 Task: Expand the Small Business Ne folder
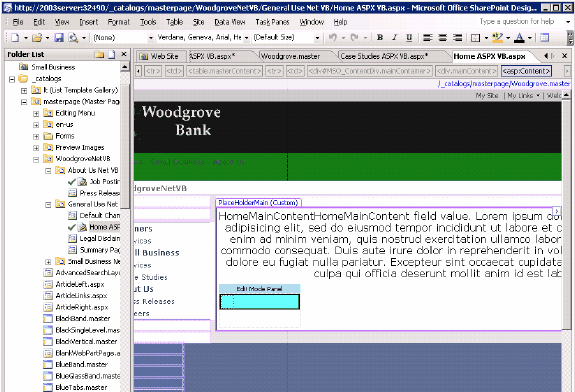click(48, 262)
